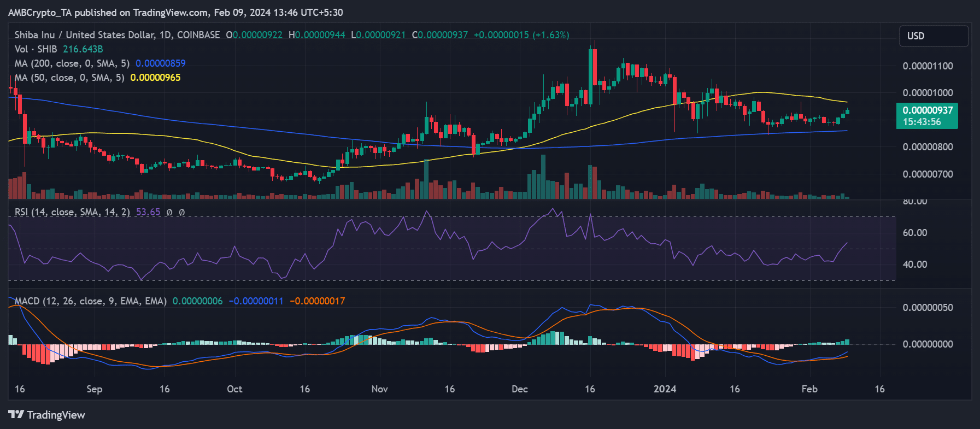This screenshot has height=429, width=980.
Task: Click the 0.00000700 price axis label
Action: tap(928, 174)
